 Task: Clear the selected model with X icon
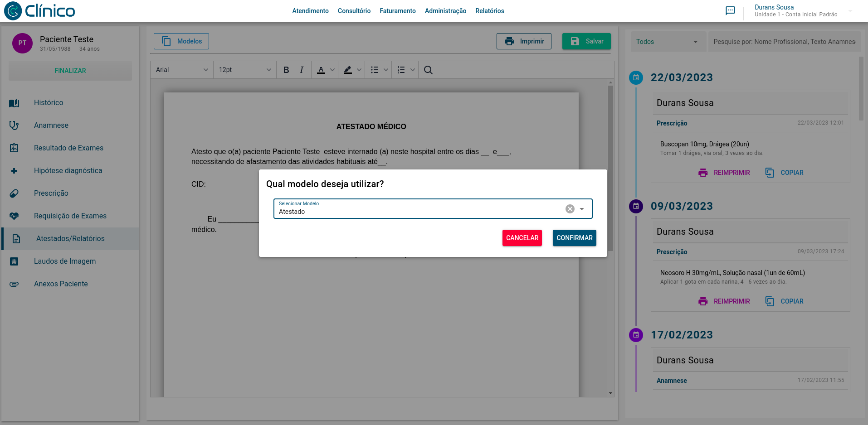click(570, 209)
